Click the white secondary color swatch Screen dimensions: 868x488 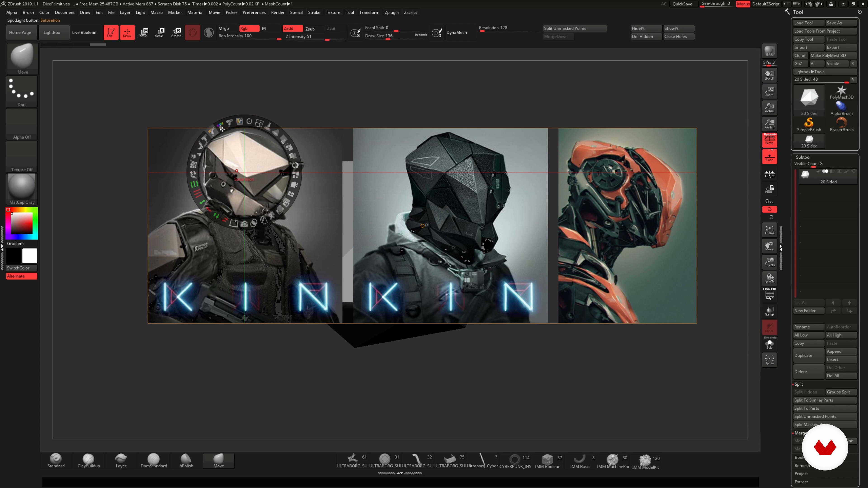(30, 256)
